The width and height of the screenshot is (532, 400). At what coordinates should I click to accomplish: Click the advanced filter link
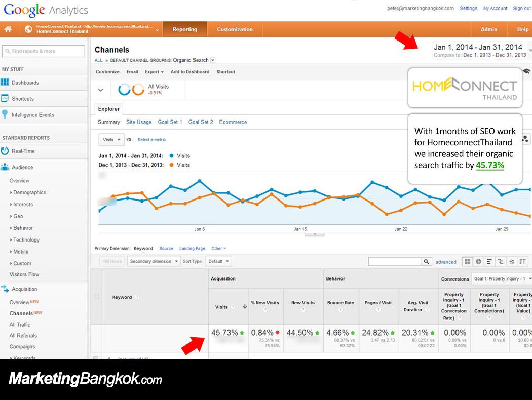[x=445, y=262]
